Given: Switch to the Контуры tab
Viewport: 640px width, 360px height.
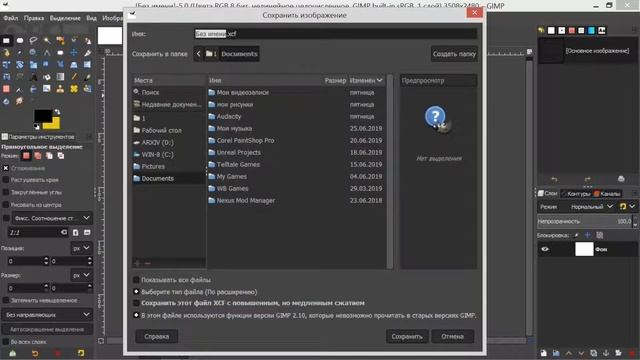Looking at the screenshot, I should click(x=576, y=193).
